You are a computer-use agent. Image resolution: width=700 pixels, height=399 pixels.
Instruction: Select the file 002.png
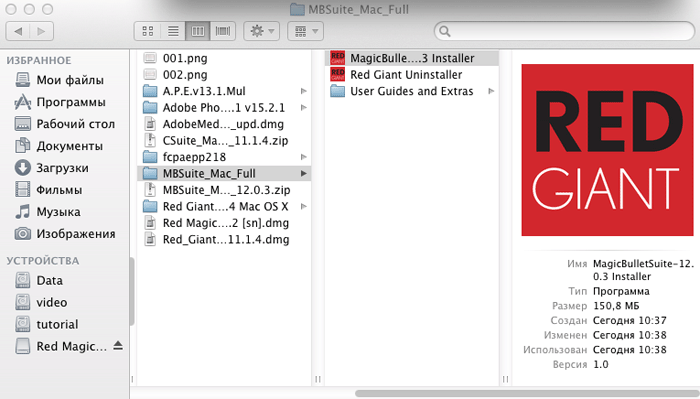(x=224, y=75)
